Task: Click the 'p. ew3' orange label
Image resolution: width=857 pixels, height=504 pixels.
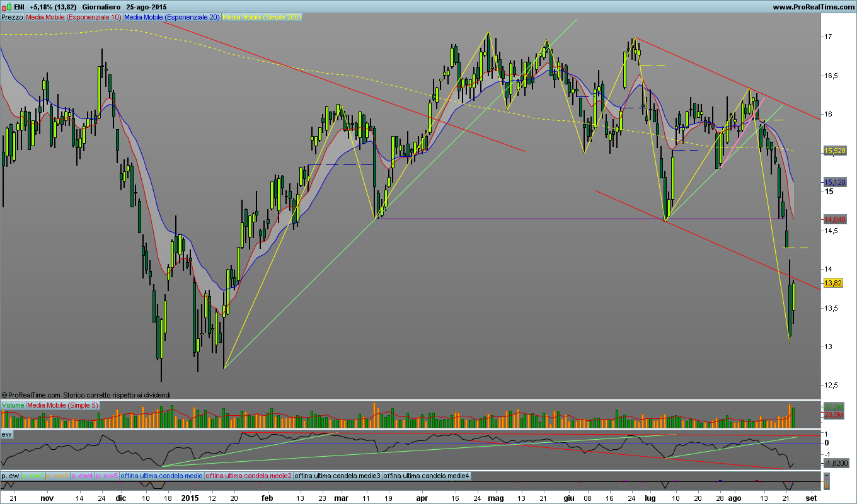Action: coord(57,476)
